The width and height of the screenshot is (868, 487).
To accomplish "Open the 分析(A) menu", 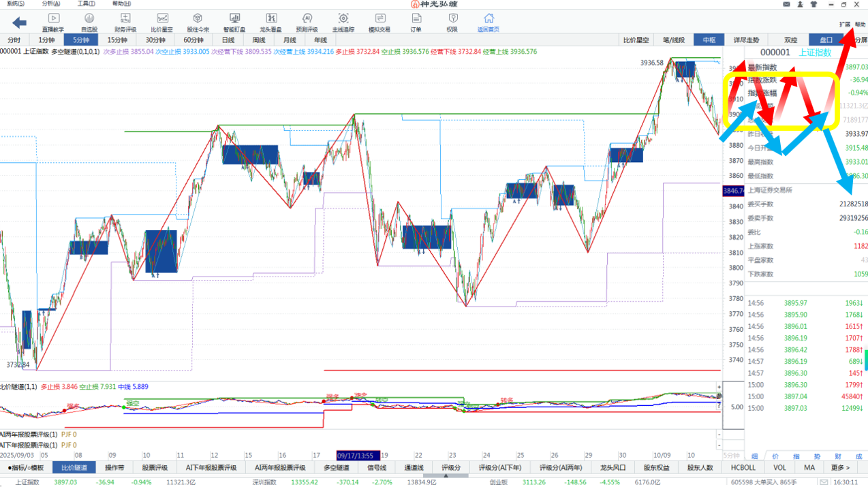I will [x=50, y=4].
